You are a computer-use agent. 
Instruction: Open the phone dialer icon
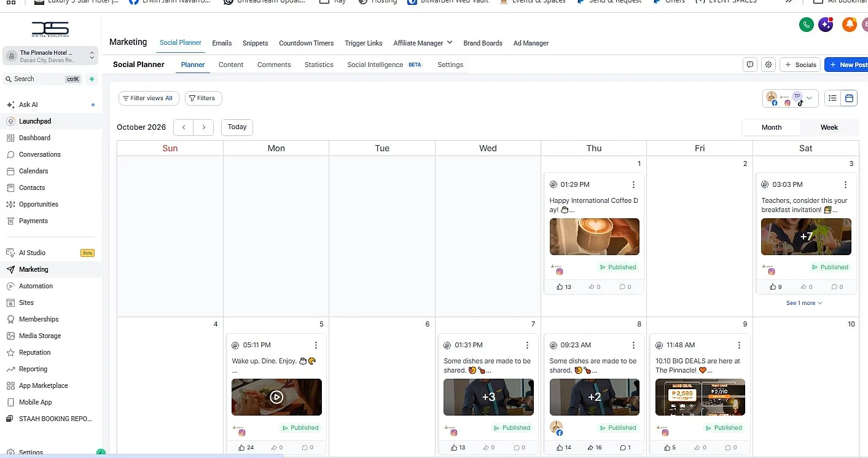[x=806, y=25]
